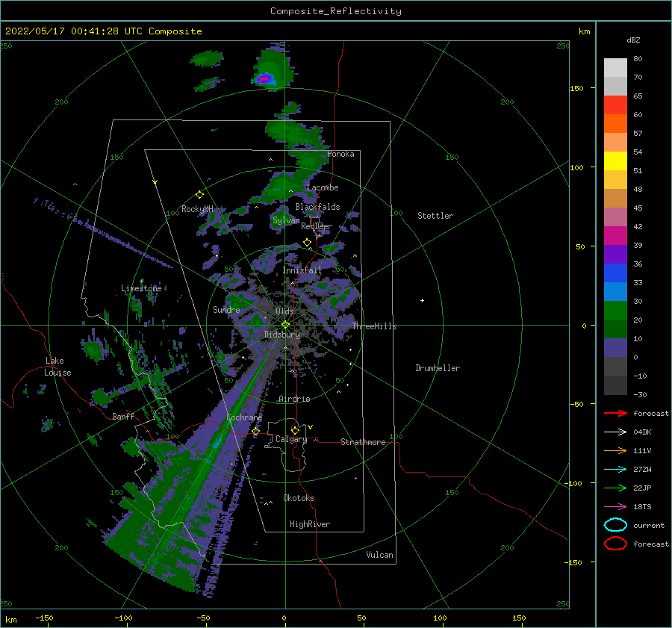Click the yellow diamond marker near RockyMH
Screen dimensions: 672x628
pos(199,195)
